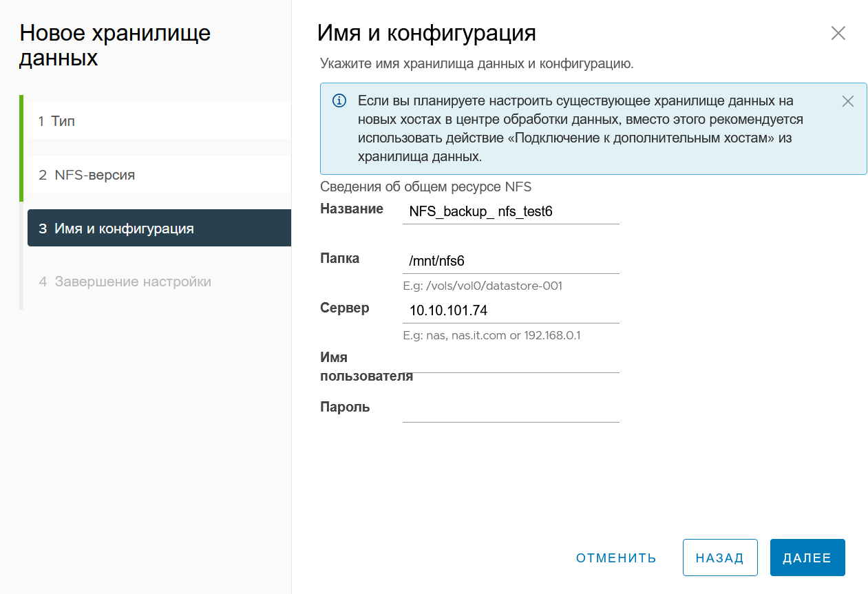Select step 4 Завершение настройки
Viewport: 868px width, 594px height.
click(x=158, y=282)
